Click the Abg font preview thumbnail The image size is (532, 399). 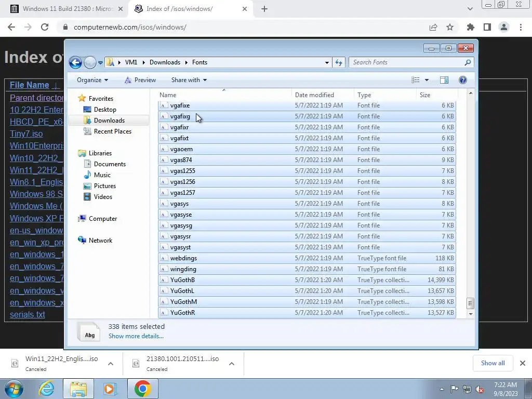(89, 331)
